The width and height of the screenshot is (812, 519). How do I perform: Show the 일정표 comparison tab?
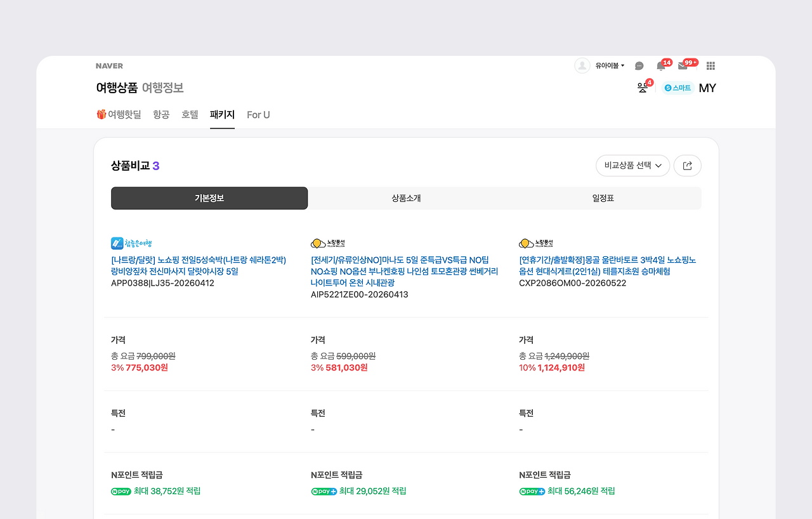pos(603,198)
